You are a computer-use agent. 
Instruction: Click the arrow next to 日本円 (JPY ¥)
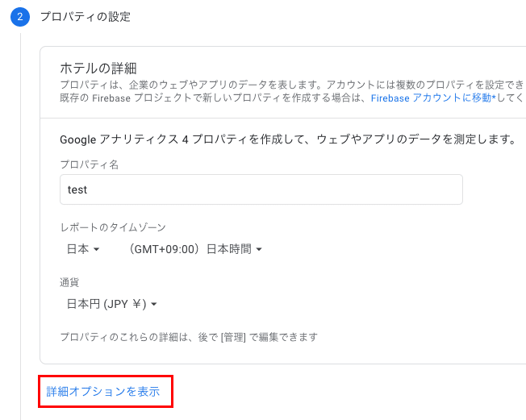(154, 305)
